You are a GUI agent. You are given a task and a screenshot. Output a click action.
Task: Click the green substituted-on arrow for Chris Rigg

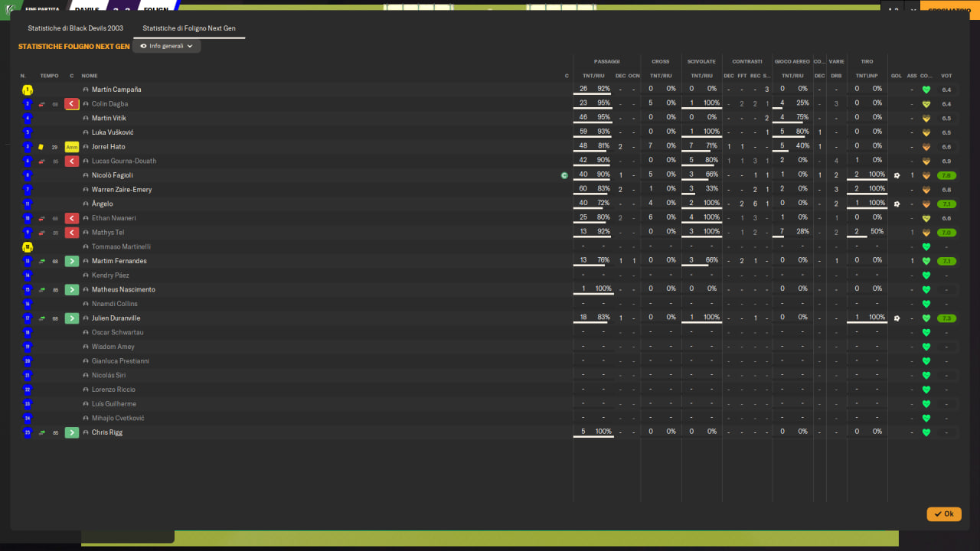pyautogui.click(x=72, y=433)
